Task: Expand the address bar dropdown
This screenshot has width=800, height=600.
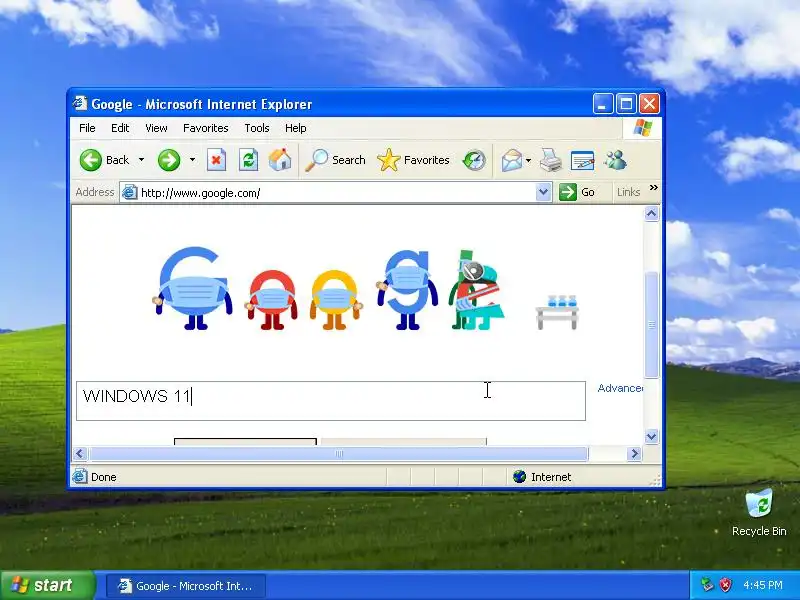Action: click(x=543, y=192)
